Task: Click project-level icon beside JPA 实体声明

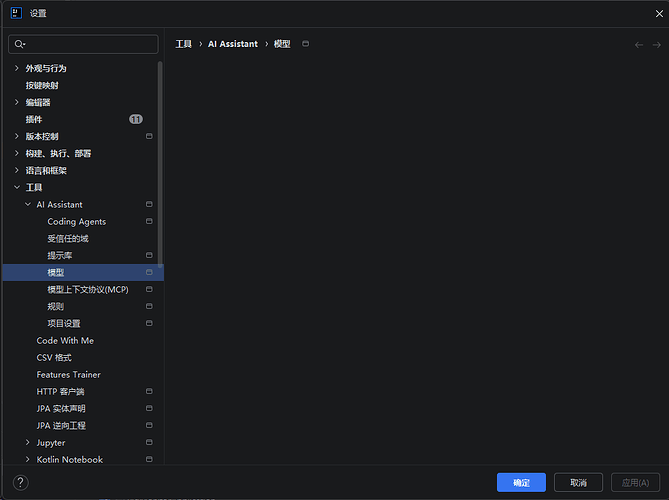Action: pyautogui.click(x=149, y=408)
